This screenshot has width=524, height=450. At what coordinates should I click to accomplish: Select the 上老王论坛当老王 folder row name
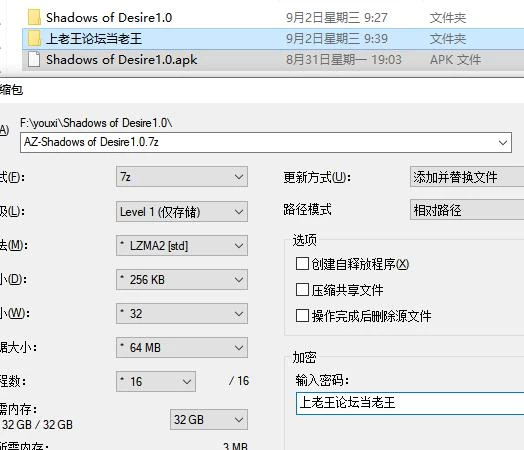(94, 39)
